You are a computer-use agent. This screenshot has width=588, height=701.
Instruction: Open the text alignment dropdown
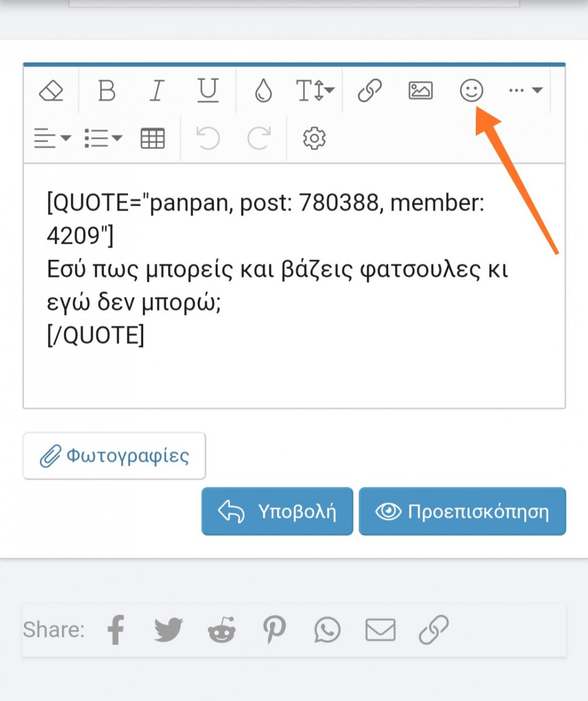click(53, 138)
